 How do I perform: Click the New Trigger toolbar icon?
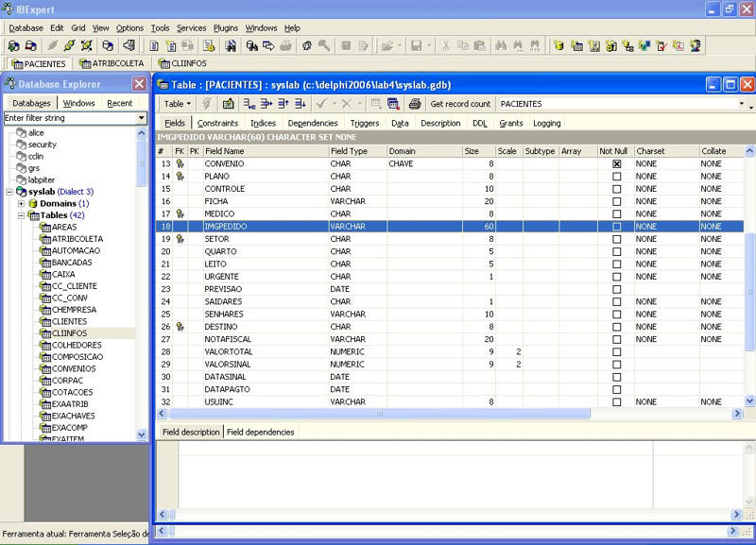(627, 45)
